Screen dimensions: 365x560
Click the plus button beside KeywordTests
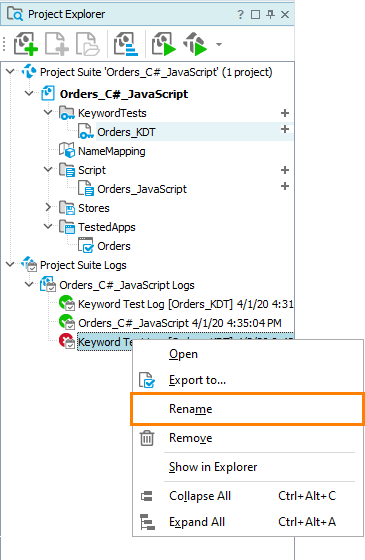[x=285, y=113]
